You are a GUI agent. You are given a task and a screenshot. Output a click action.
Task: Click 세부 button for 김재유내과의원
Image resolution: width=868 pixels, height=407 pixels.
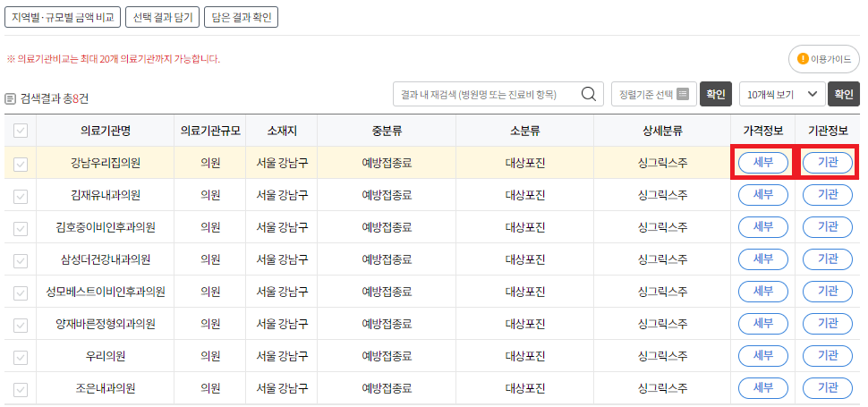pos(762,195)
